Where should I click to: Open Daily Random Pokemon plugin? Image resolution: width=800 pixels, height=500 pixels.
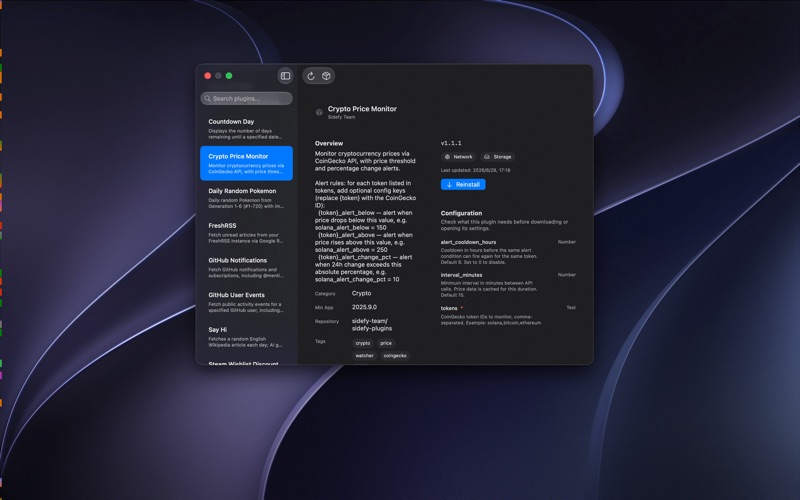coord(246,198)
